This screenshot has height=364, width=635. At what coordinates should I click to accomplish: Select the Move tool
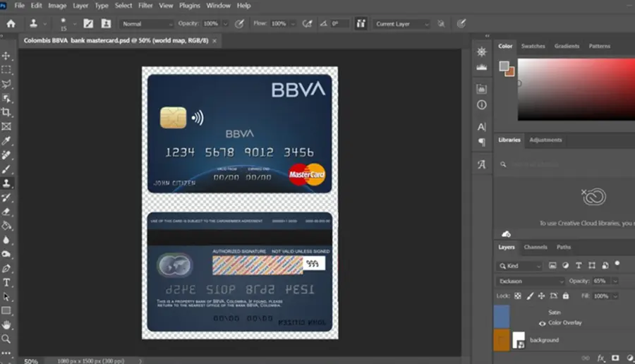(x=6, y=56)
